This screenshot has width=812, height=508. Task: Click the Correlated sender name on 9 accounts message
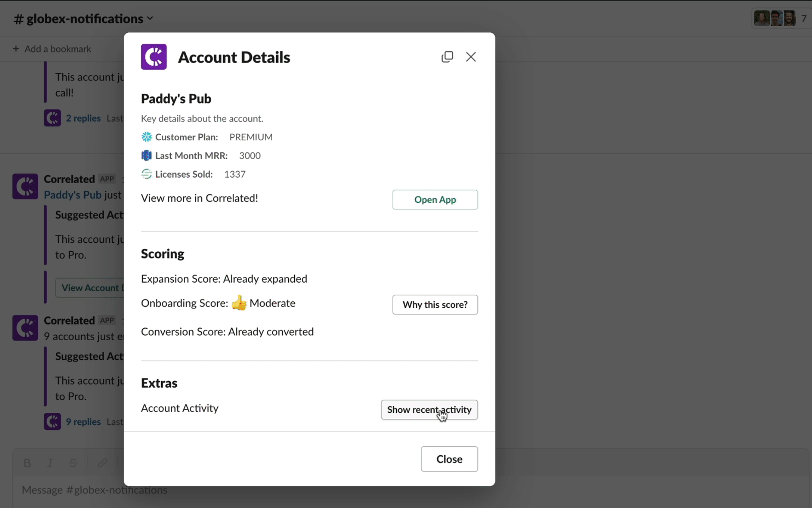pyautogui.click(x=69, y=321)
